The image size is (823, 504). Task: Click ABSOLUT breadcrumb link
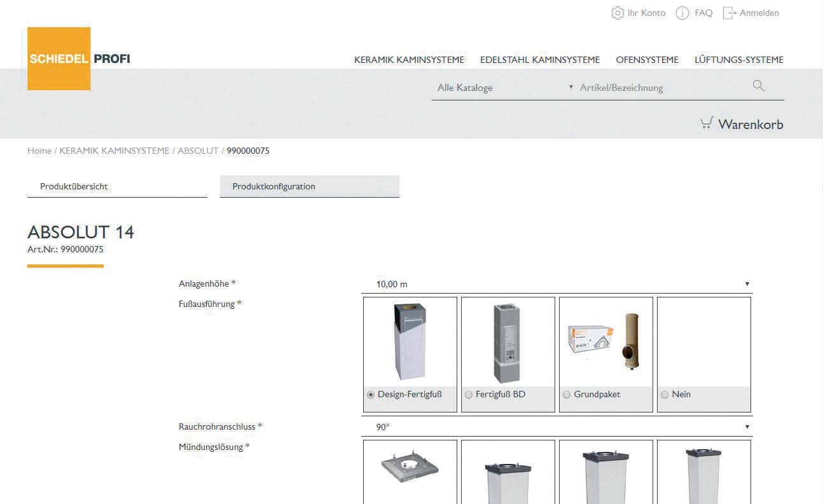[x=198, y=151]
